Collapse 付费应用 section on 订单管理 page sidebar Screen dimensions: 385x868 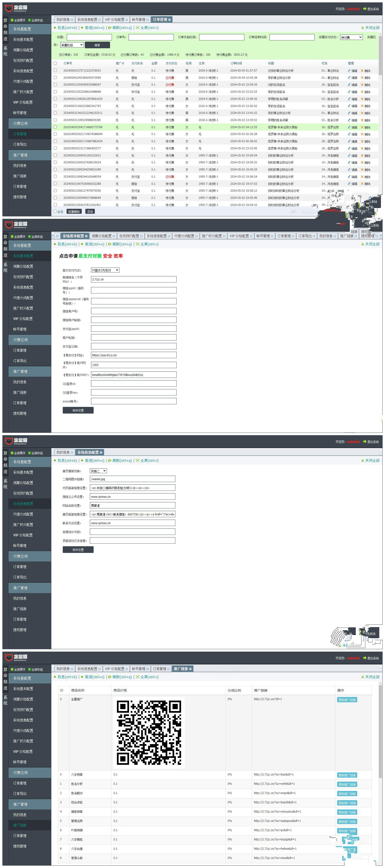pos(30,123)
